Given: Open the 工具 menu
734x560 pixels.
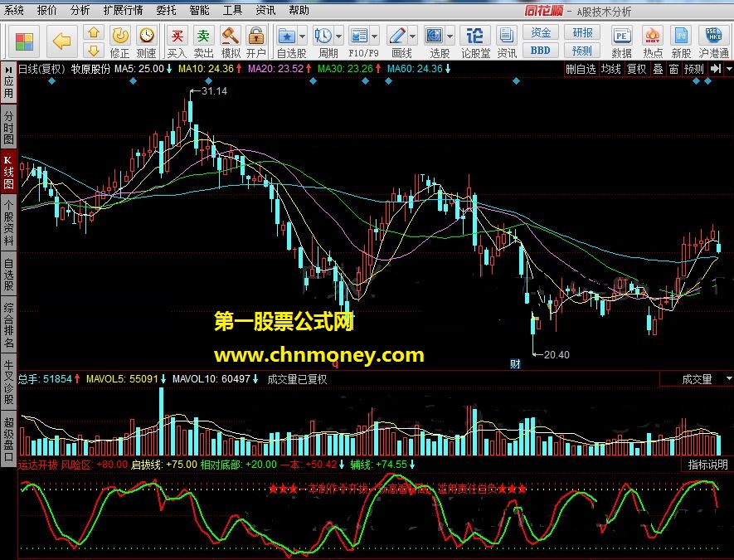Looking at the screenshot, I should pos(233,10).
